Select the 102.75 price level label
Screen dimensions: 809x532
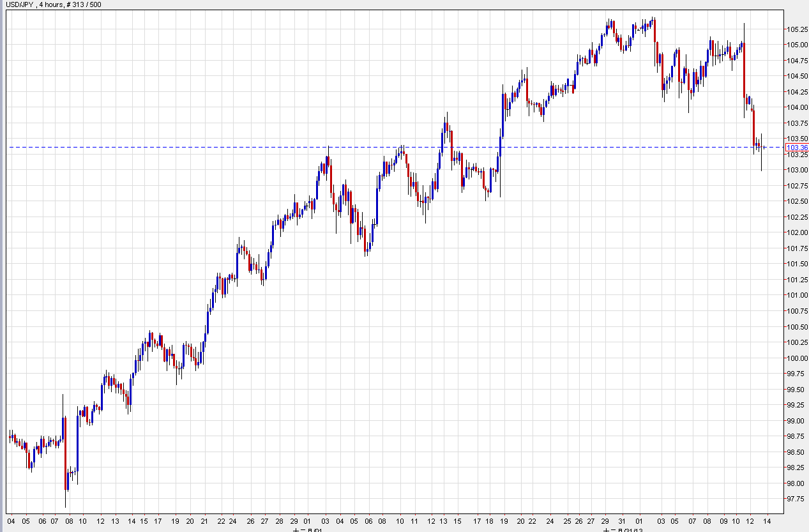click(x=797, y=186)
